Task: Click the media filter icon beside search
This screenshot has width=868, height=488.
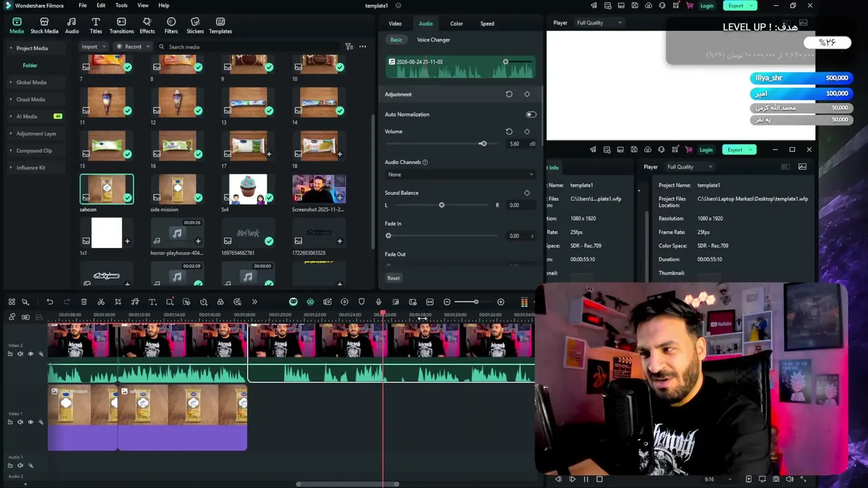Action: click(349, 47)
